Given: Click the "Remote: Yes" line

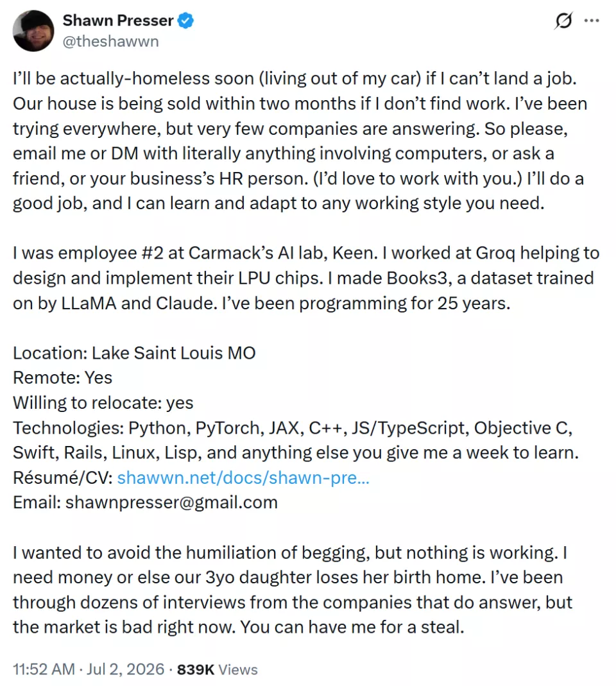Looking at the screenshot, I should click(63, 377).
